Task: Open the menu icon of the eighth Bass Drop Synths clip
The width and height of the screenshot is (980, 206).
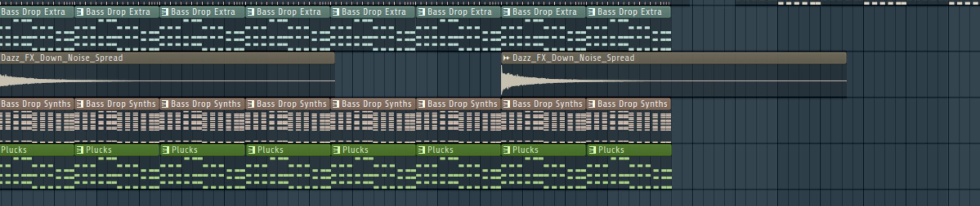Action: 591,104
